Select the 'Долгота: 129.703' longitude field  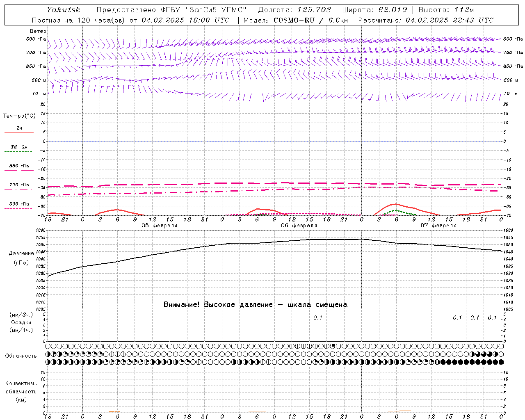294,10
